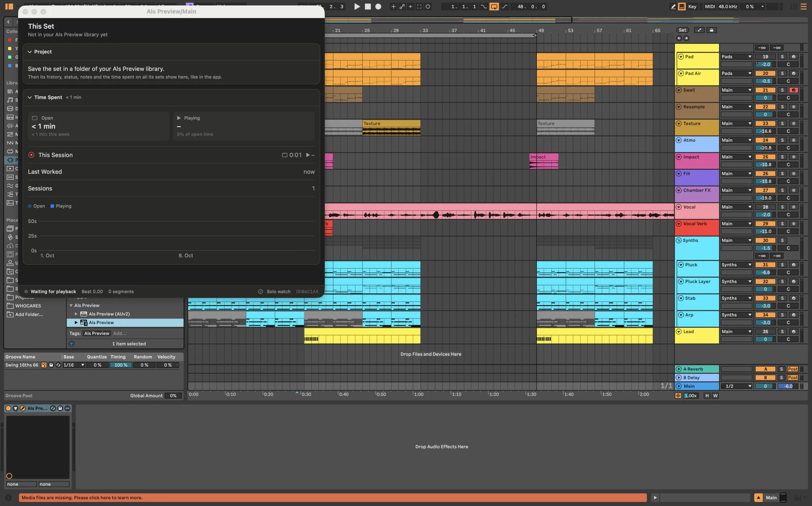Viewport: 812px width, 506px height.
Task: Click Add Folder in browser Places
Action: (x=25, y=314)
